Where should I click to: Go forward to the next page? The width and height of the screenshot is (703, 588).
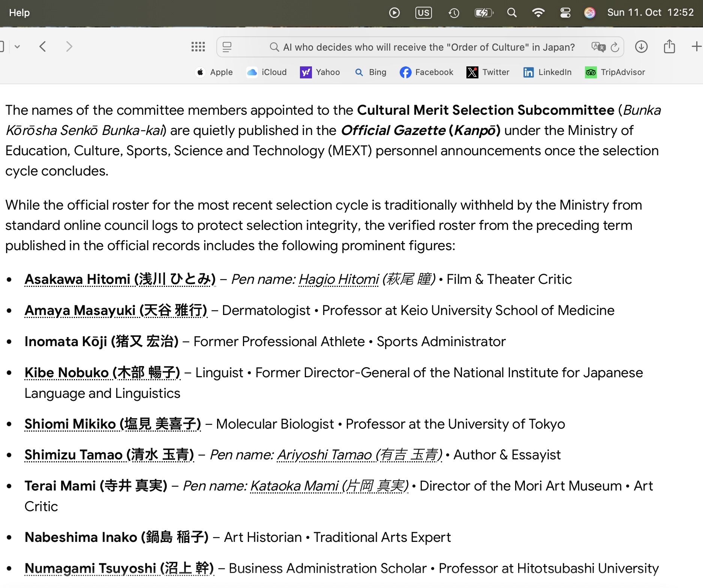click(69, 47)
